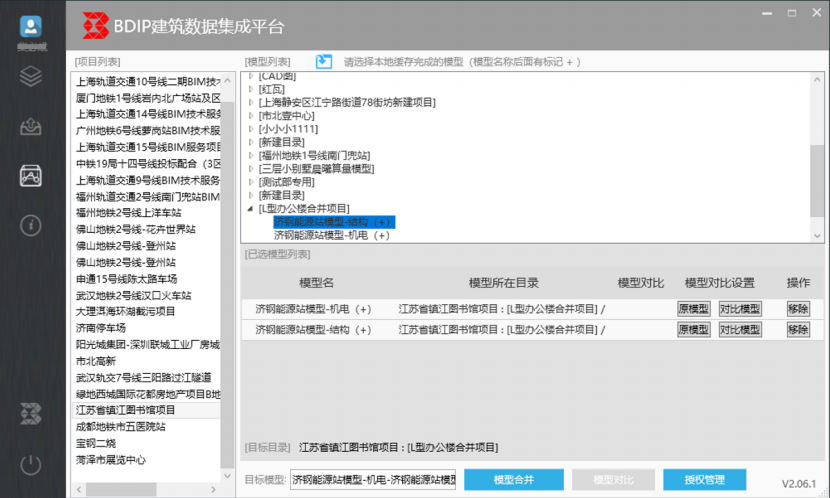This screenshot has width=830, height=498.
Task: Click 对比模型 for 济钢能源站模型-结构 row
Action: pos(740,330)
